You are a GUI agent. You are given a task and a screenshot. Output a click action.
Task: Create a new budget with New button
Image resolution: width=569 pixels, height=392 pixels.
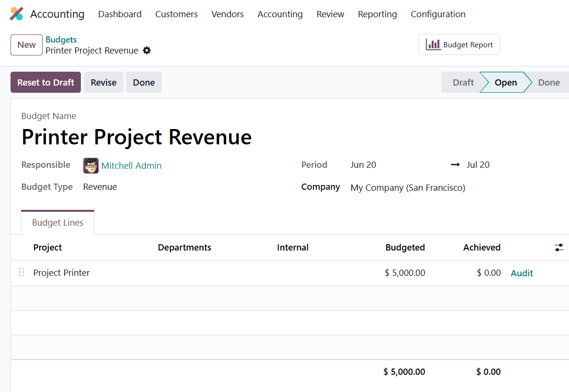[26, 45]
